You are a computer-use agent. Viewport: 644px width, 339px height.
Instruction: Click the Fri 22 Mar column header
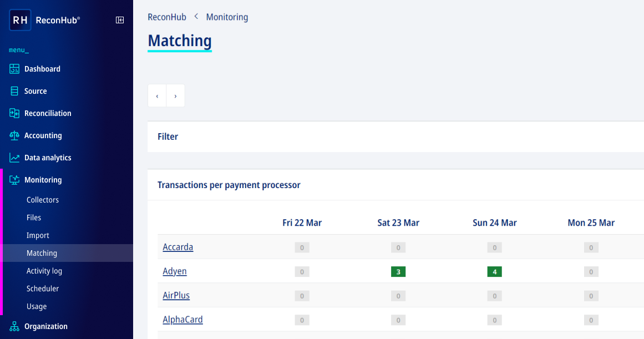(x=302, y=222)
